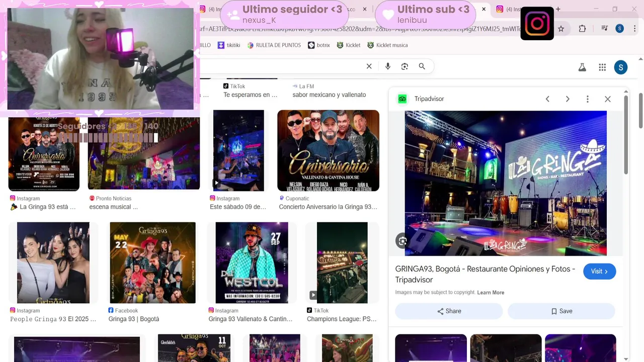Open more options in preview panel
The height and width of the screenshot is (362, 644).
587,99
